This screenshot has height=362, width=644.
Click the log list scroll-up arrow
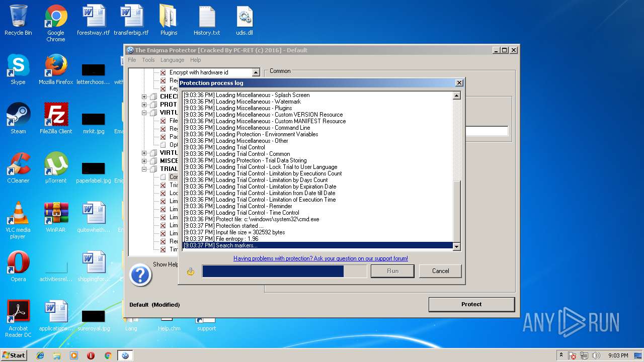click(457, 96)
